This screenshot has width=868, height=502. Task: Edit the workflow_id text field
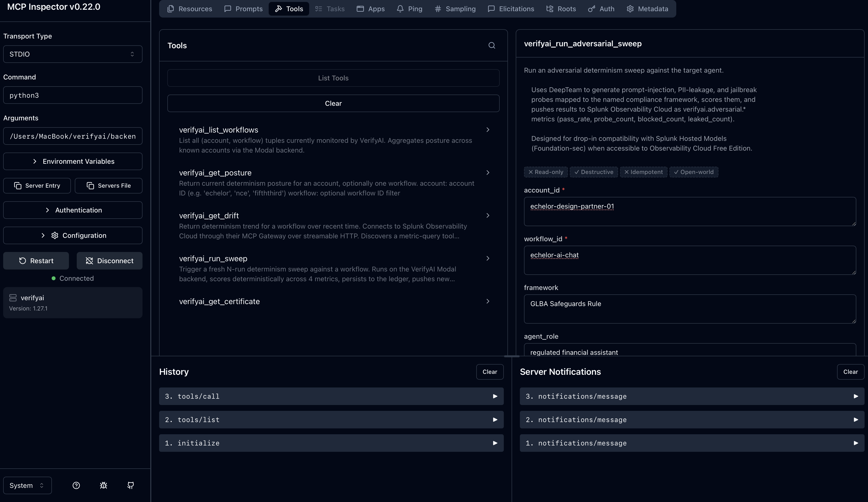pos(690,260)
